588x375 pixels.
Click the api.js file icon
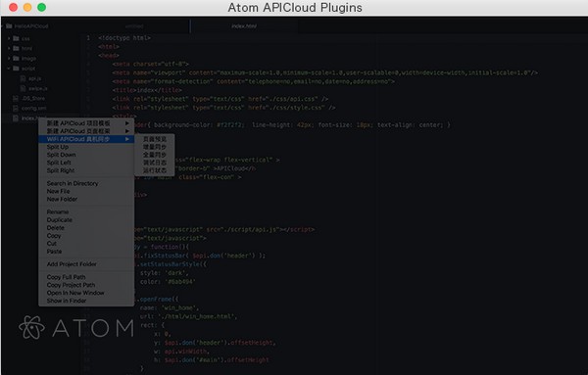(23, 78)
